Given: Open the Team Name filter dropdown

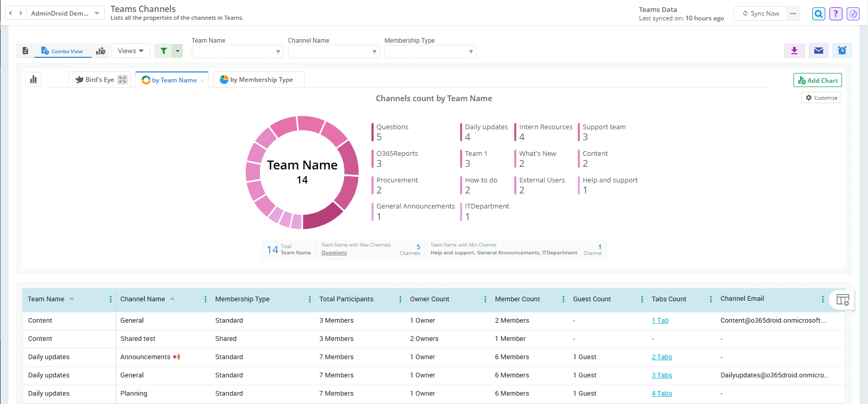Looking at the screenshot, I should [x=237, y=52].
